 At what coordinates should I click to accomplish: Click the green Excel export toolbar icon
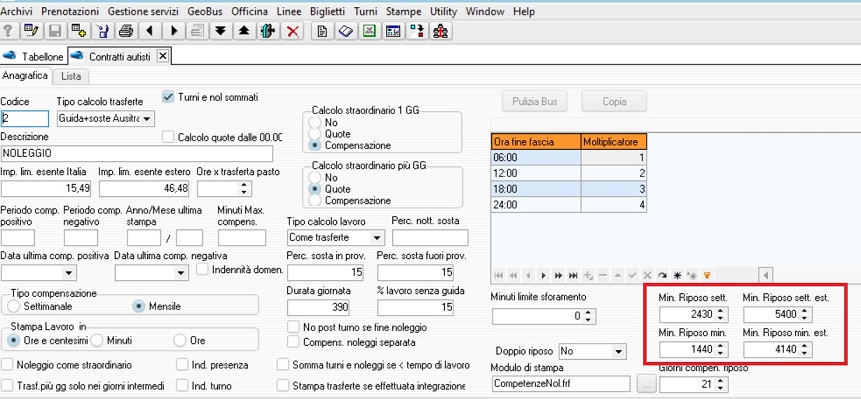(x=369, y=31)
